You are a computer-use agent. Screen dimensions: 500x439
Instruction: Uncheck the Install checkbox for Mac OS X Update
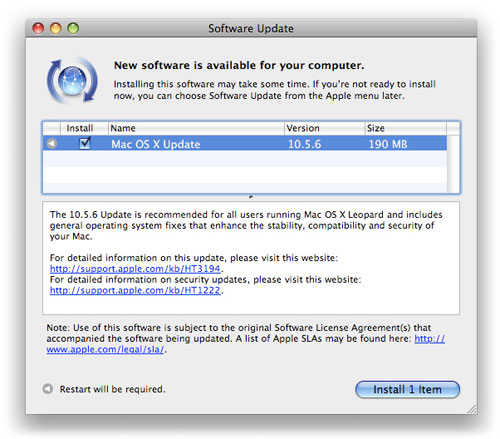coord(85,143)
